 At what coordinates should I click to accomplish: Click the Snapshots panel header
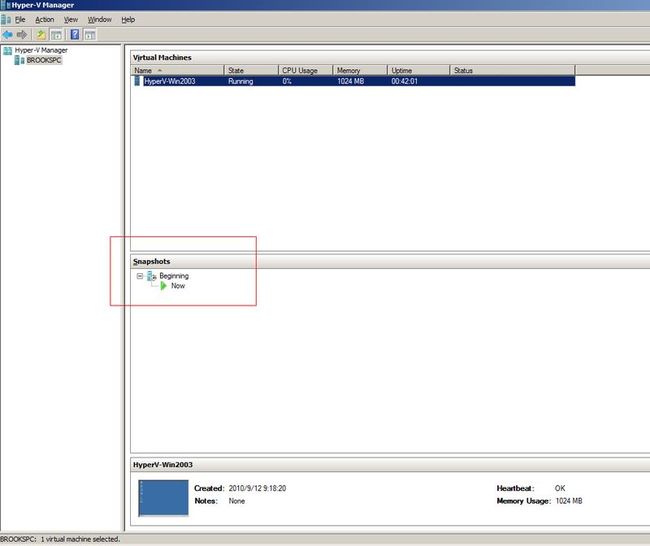(390, 262)
